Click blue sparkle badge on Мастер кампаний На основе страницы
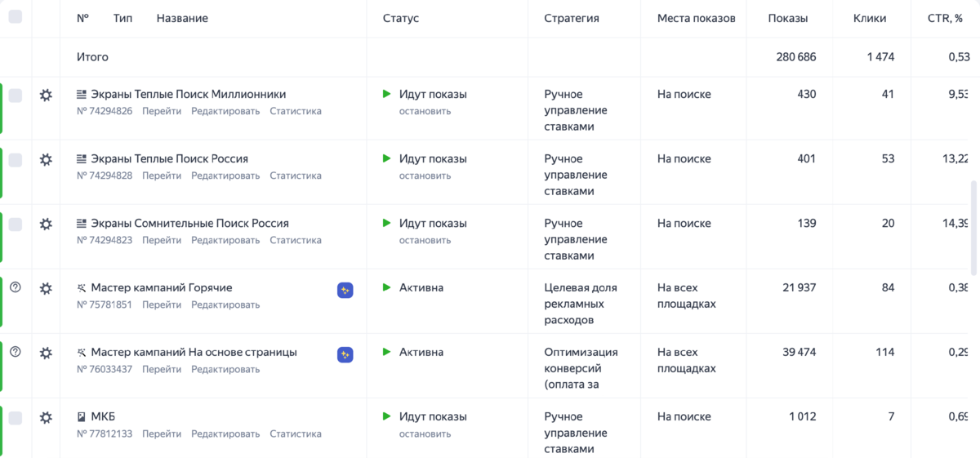Screen dimensions: 980x458 [x=345, y=354]
